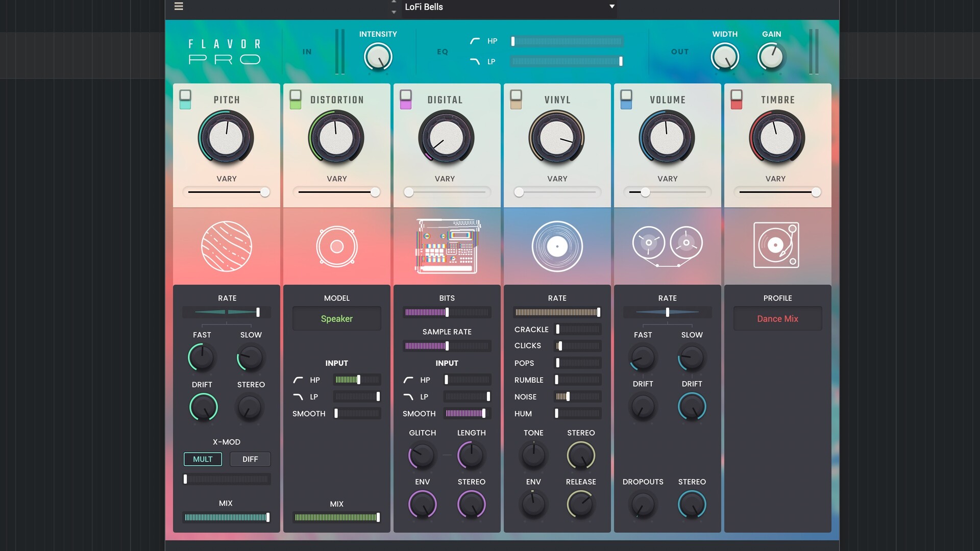
Task: Toggle the Pitch module power switch
Action: 185,99
